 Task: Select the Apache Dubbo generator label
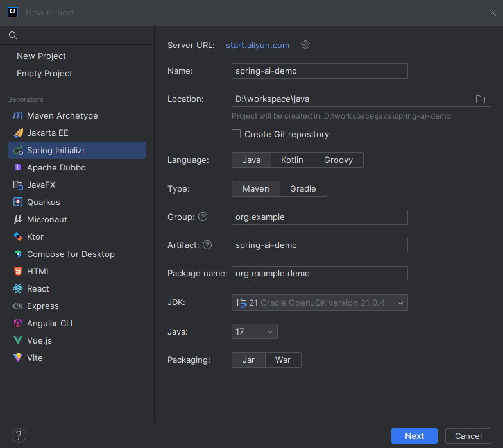[56, 168]
